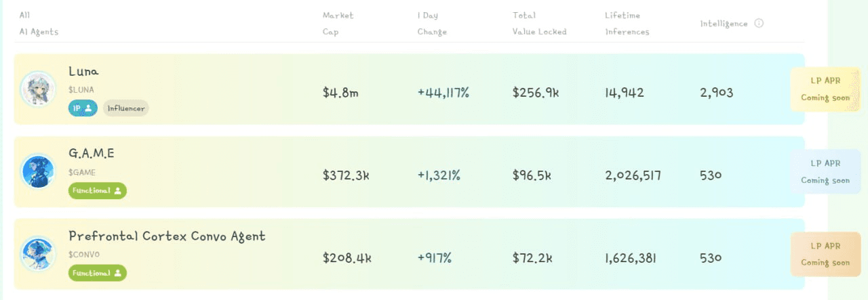Click the Influencer tag on Luna

click(x=125, y=108)
